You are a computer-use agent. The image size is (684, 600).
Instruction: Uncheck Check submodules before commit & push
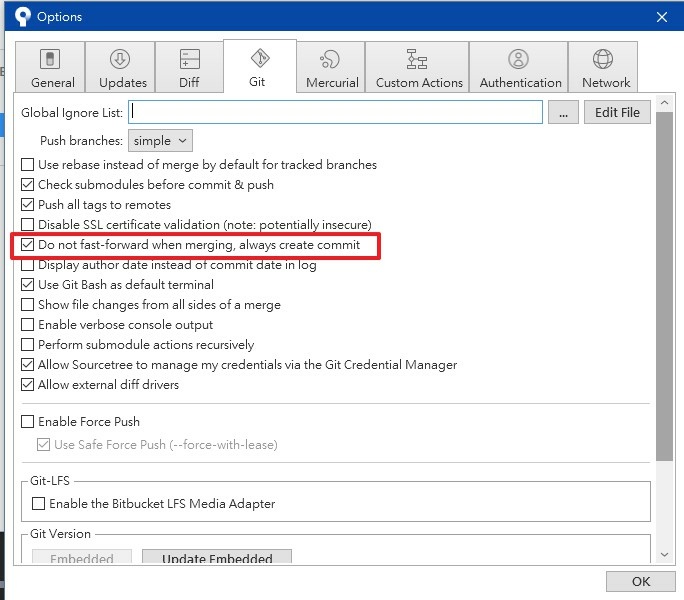point(27,185)
